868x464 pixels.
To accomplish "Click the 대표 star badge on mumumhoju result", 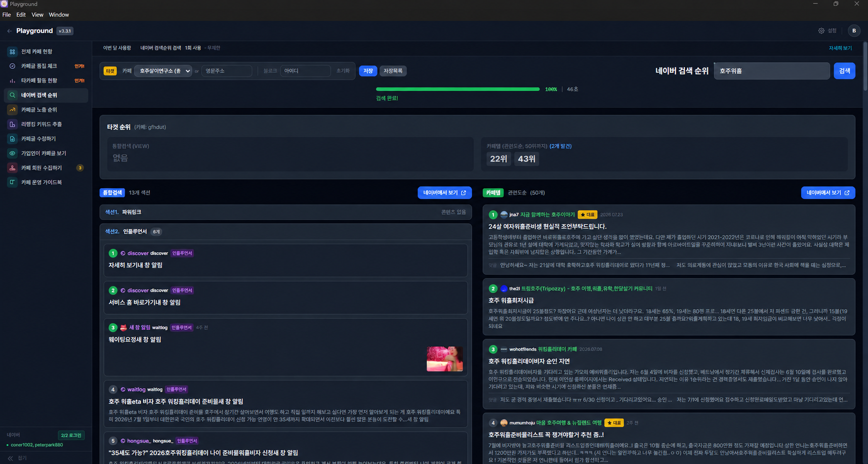I will click(x=614, y=423).
